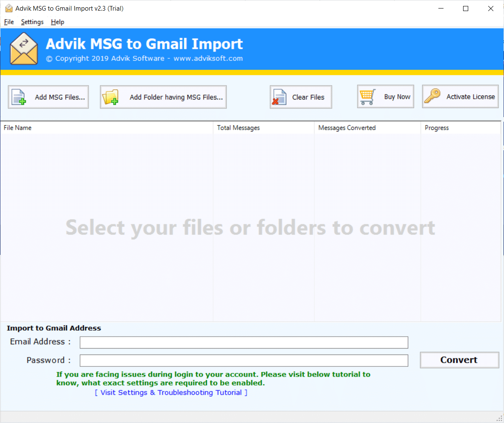Click the Buy Now button label
This screenshot has width=504, height=423.
tap(397, 97)
